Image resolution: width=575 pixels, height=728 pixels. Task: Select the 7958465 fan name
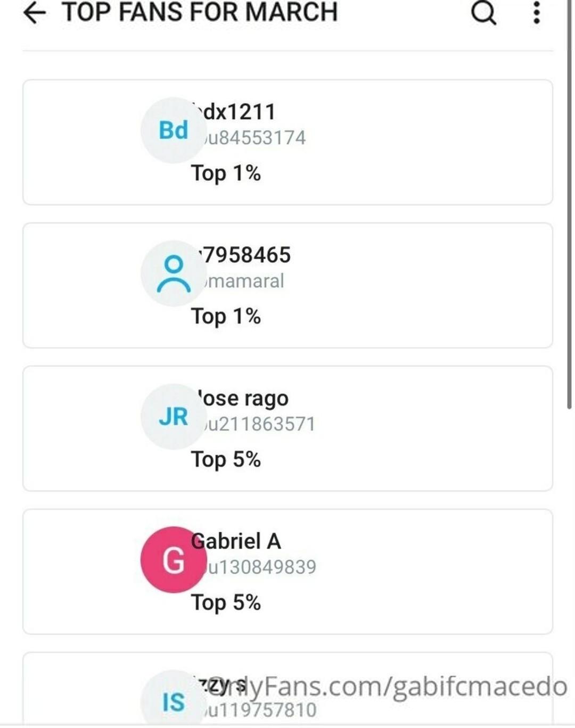pyautogui.click(x=246, y=255)
